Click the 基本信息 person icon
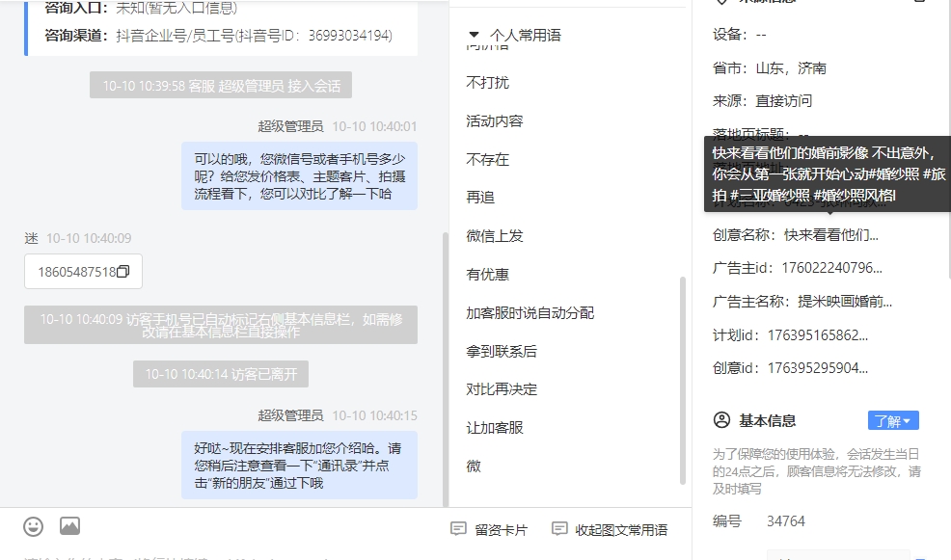951x560 pixels. pyautogui.click(x=721, y=420)
